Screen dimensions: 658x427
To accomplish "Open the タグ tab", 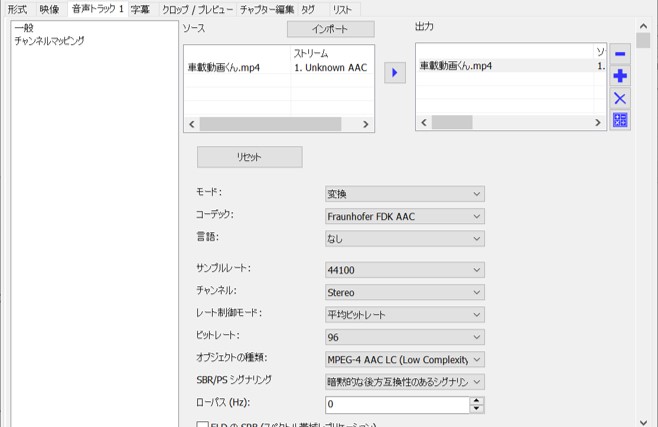I will 308,9.
